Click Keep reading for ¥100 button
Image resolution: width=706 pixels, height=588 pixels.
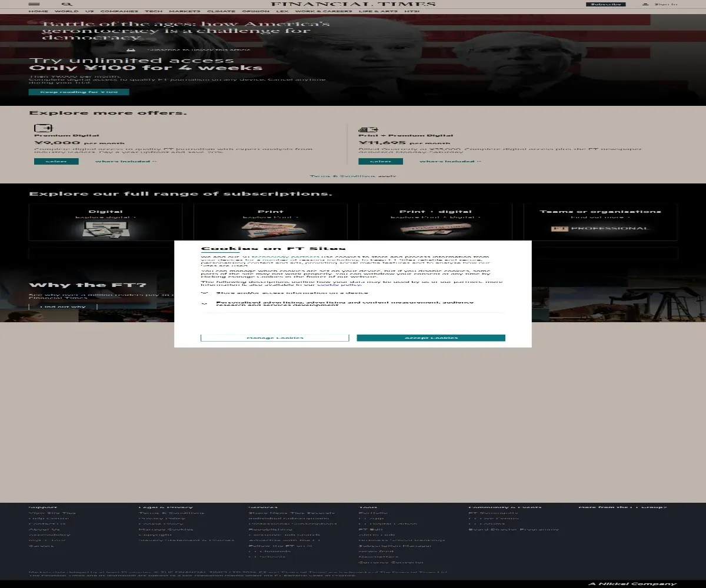point(79,92)
